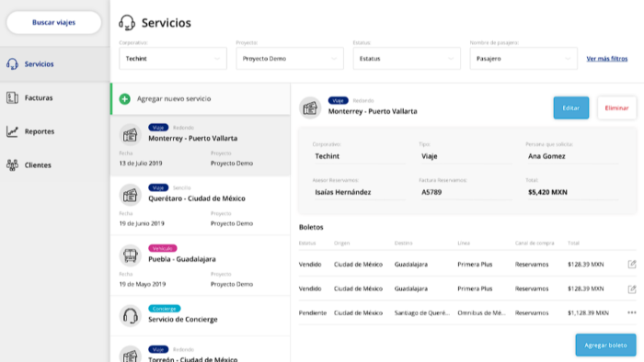Open the Corporativo dropdown showing Techint
This screenshot has height=362, width=644.
[173, 59]
